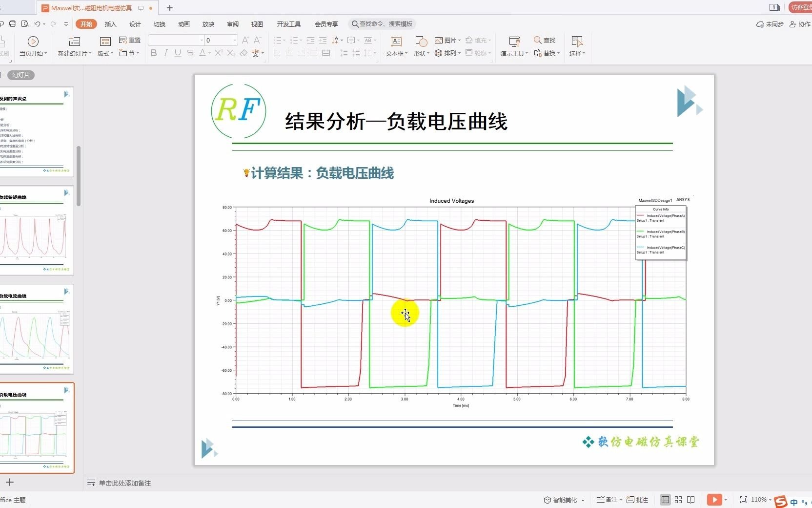Screen dimensions: 812x508
Task: Toggle superscript formatting
Action: click(x=219, y=53)
